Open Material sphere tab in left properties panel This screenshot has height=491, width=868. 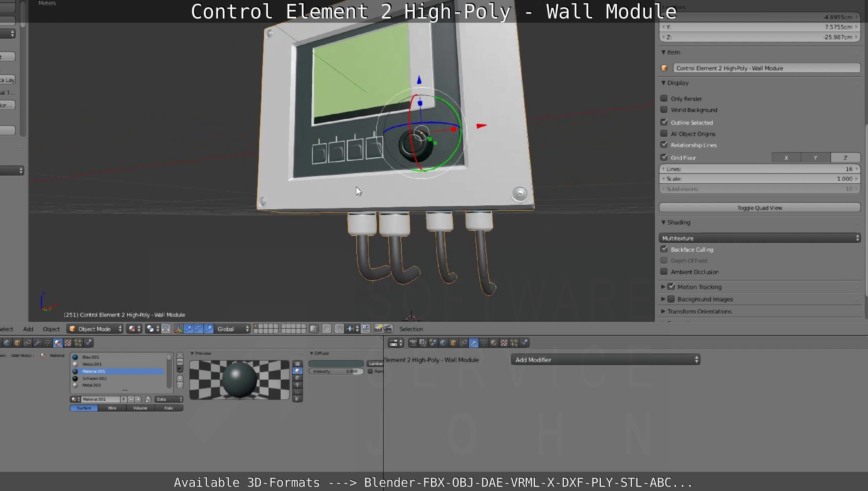(x=58, y=343)
